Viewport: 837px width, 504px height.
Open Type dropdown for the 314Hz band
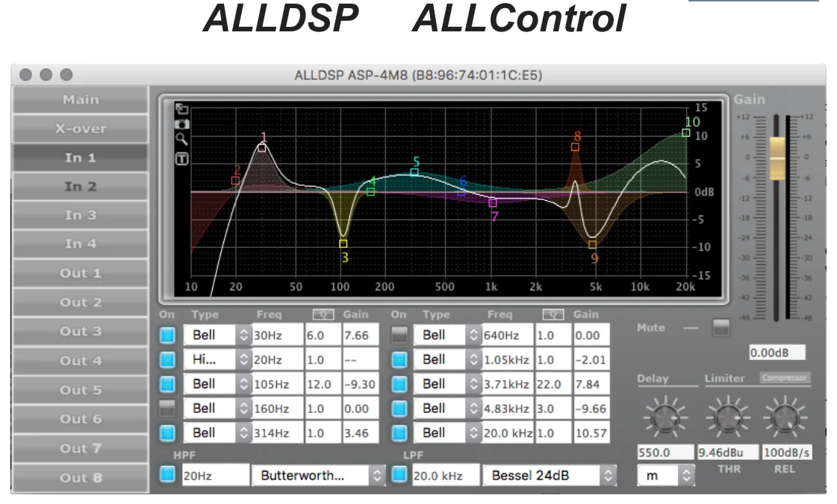click(217, 433)
